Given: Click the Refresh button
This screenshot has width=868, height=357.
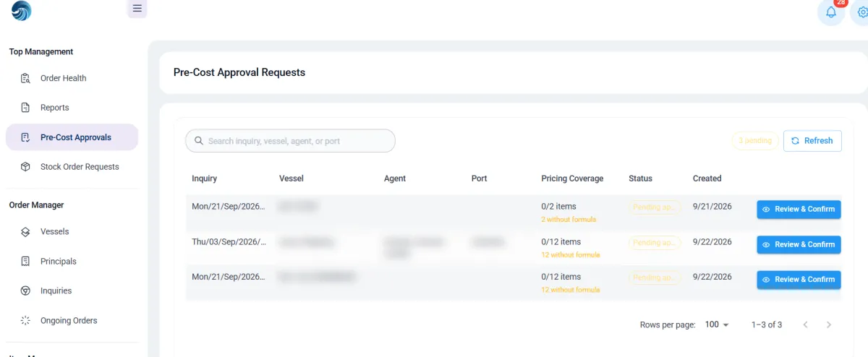Looking at the screenshot, I should coord(812,141).
